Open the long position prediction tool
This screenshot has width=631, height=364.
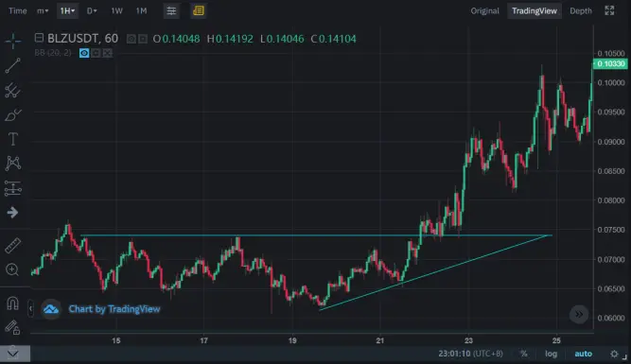13,188
